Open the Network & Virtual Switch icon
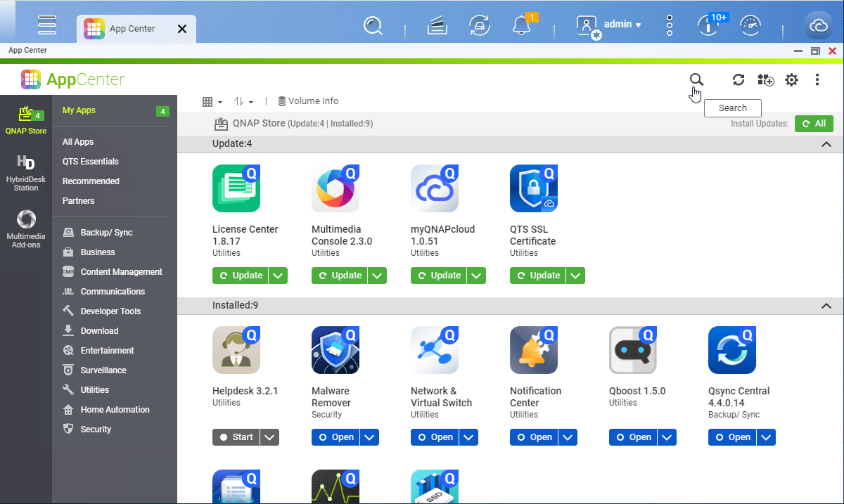844x504 pixels. (x=435, y=350)
